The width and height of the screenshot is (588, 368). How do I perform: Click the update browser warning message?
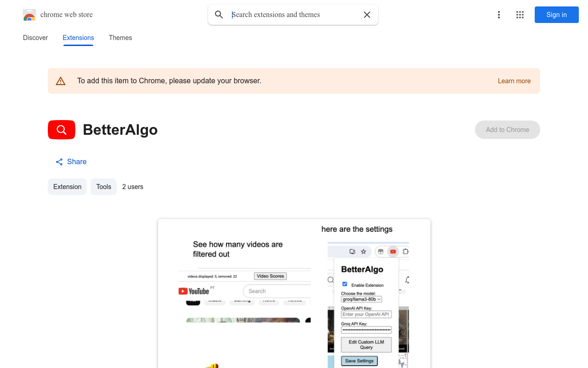click(169, 81)
